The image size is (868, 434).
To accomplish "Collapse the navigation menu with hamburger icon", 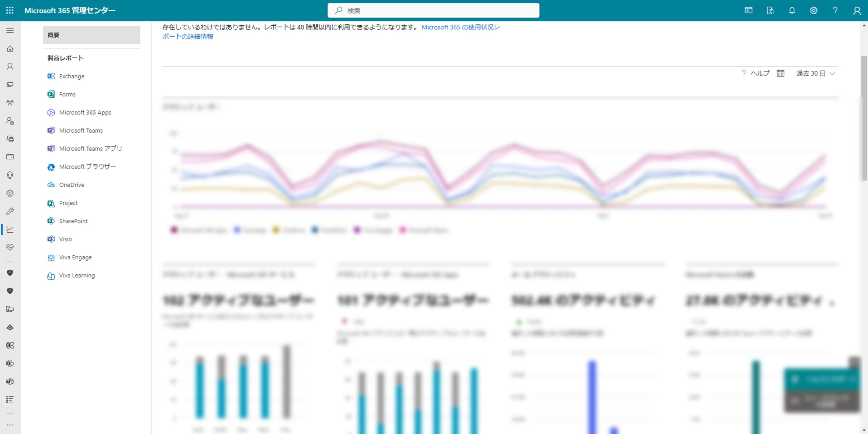I will tap(10, 31).
